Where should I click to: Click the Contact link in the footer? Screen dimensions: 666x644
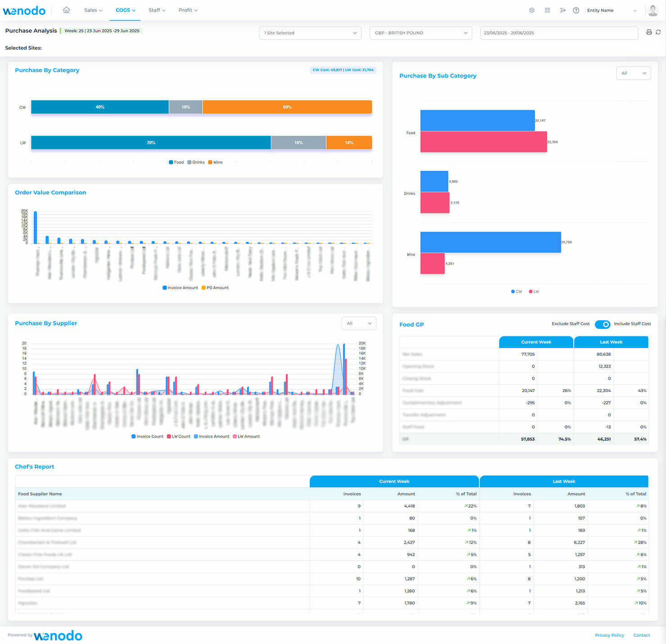[641, 635]
